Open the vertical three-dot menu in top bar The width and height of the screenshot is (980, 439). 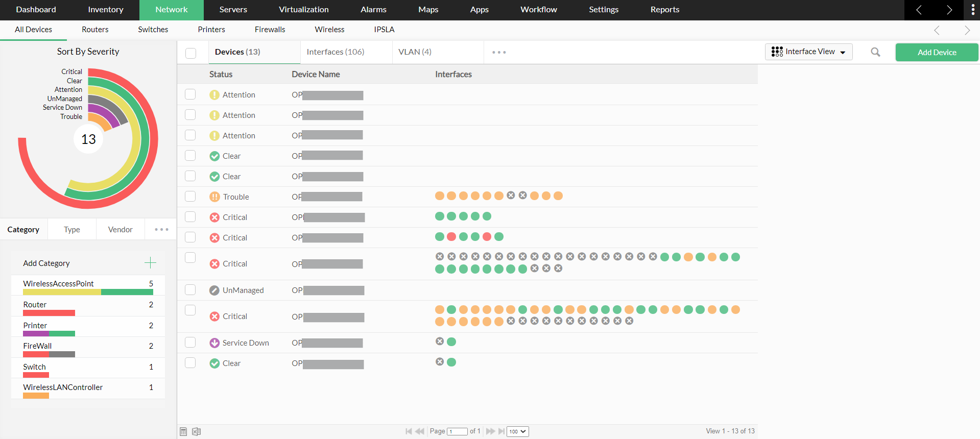coord(972,10)
